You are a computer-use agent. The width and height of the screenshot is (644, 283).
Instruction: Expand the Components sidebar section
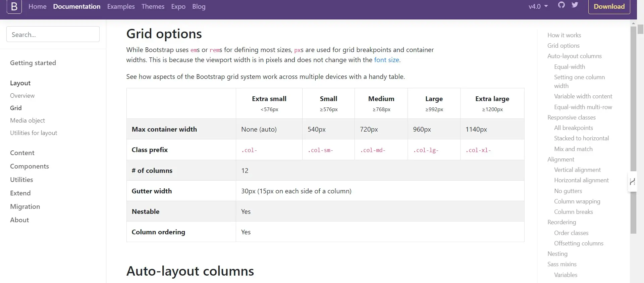point(30,166)
